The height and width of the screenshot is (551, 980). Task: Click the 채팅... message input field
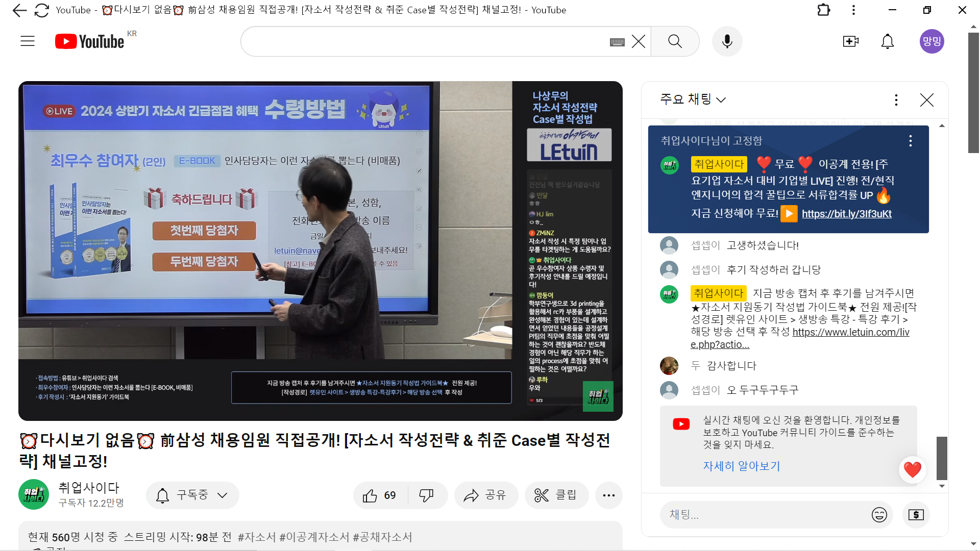[x=766, y=515]
